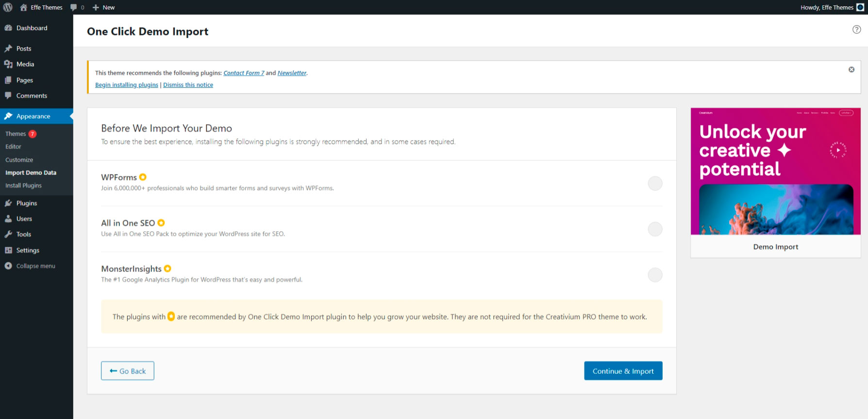
Task: Click the Plugins plug icon
Action: click(8, 203)
